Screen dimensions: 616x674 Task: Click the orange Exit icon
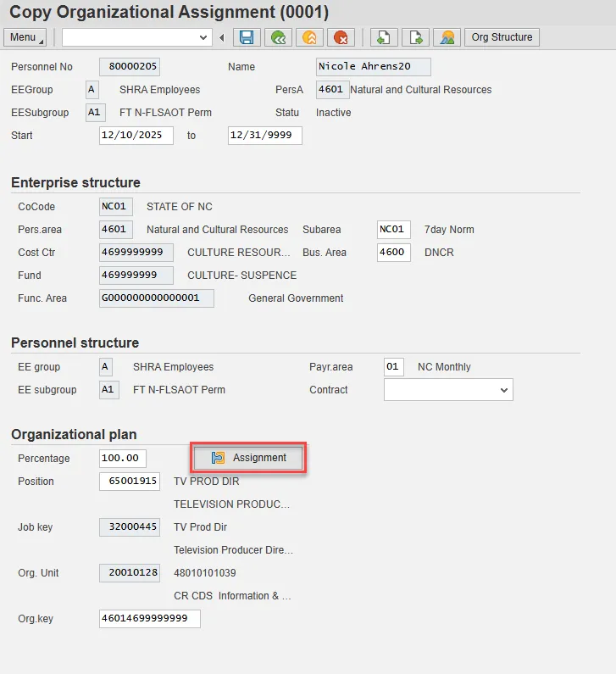(309, 37)
